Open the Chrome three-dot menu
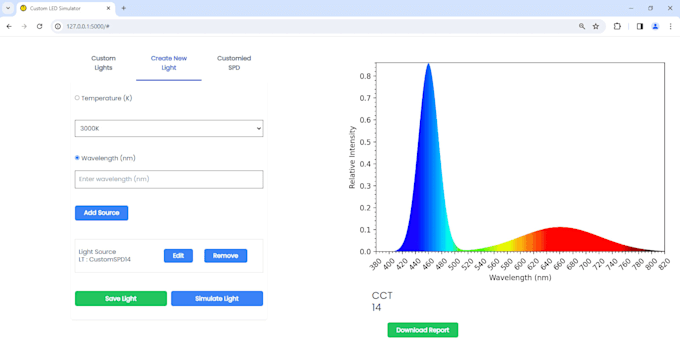The height and width of the screenshot is (364, 680). click(x=670, y=26)
